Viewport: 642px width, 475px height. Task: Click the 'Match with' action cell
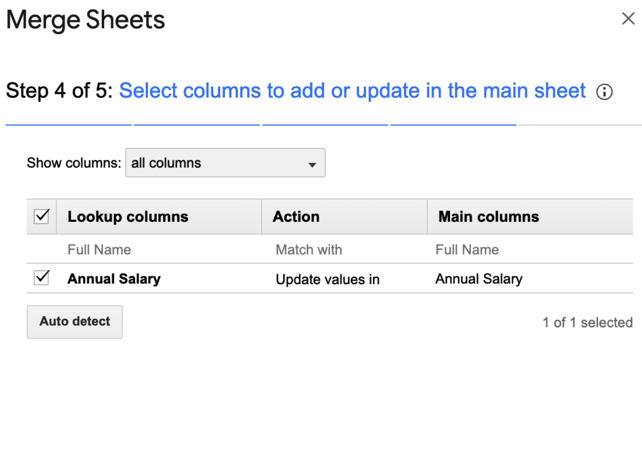pos(309,249)
